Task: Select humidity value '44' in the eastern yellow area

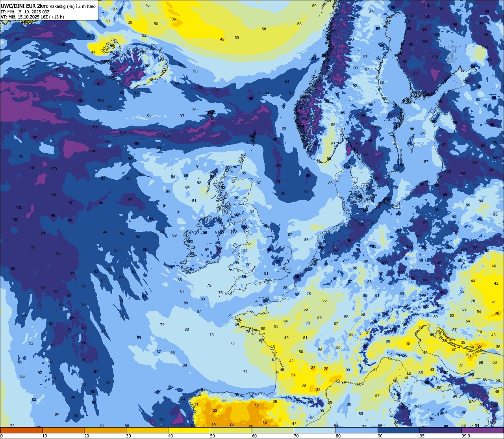Action: pyautogui.click(x=473, y=281)
